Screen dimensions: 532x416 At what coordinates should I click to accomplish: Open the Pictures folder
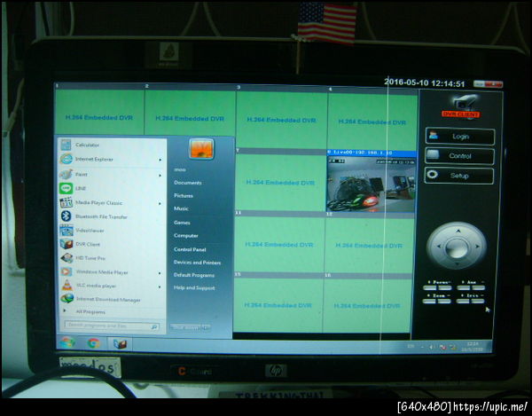pyautogui.click(x=184, y=196)
